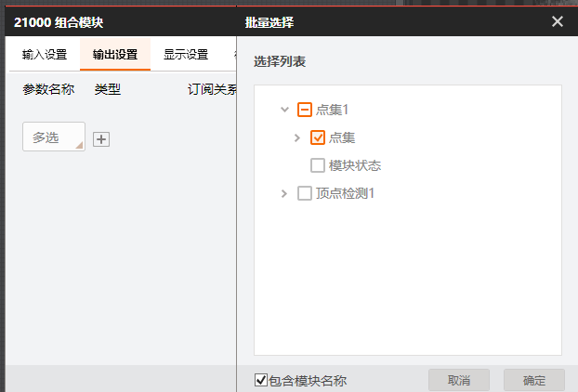Collapse the 点集1 tree node

click(284, 110)
